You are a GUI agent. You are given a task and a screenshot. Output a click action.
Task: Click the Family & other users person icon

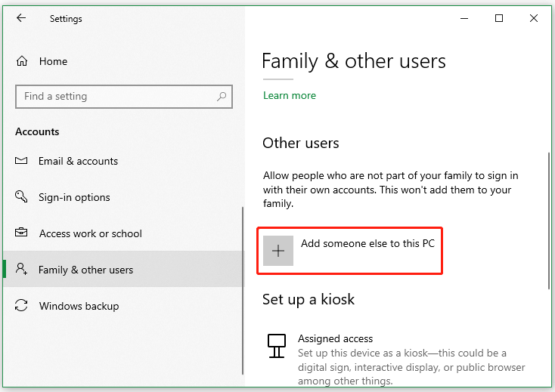[x=21, y=269]
